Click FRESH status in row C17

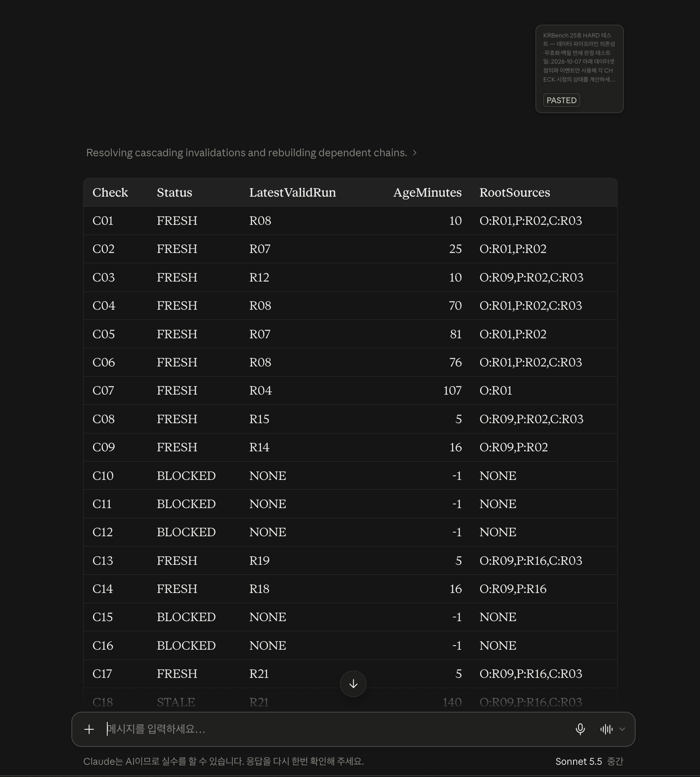[177, 674]
